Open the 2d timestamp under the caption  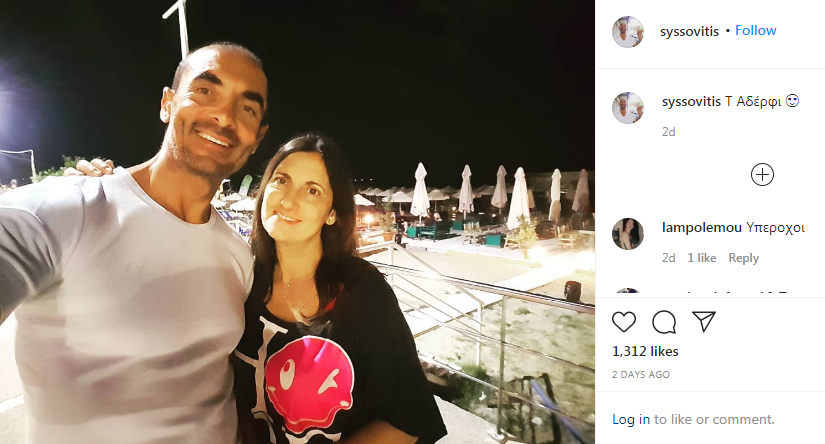click(x=669, y=132)
